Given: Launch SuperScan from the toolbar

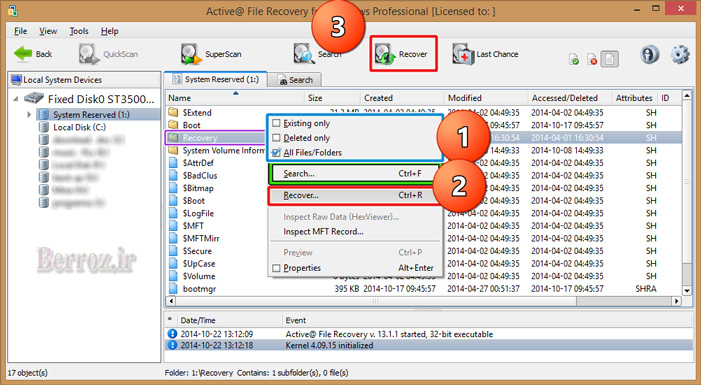Looking at the screenshot, I should point(211,54).
